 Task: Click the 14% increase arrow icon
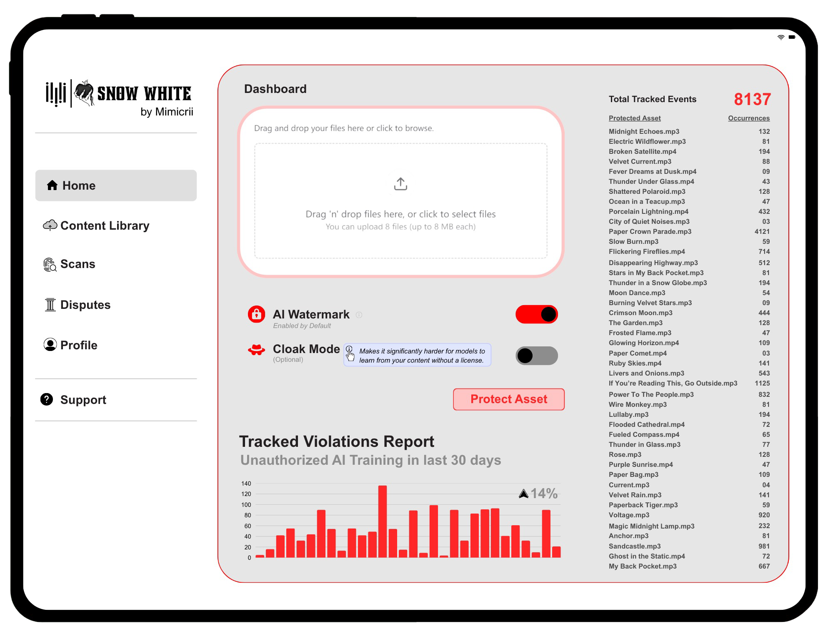523,494
